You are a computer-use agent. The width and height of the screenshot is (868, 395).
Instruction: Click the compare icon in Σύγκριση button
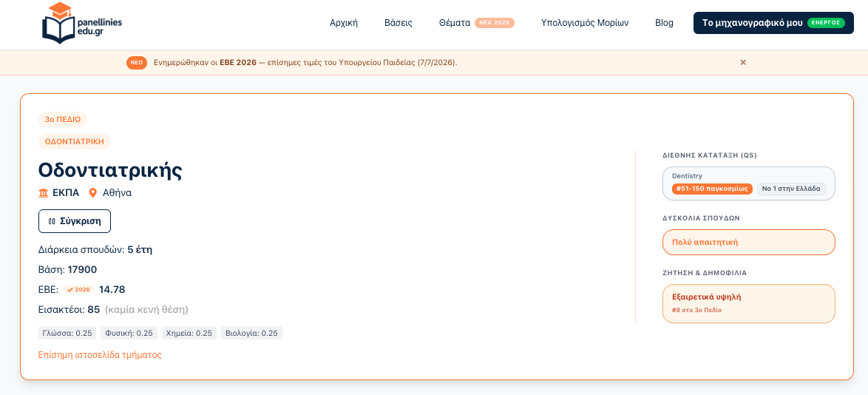tap(52, 221)
